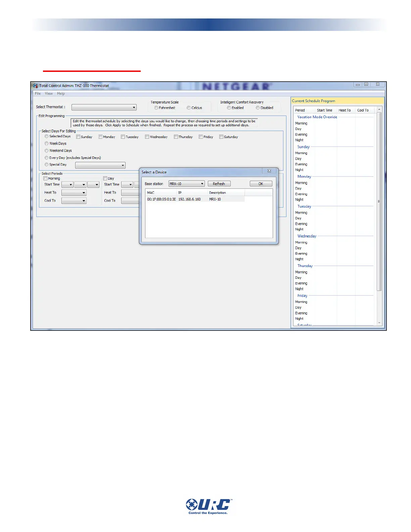Minimize the Total Control Admin window
This screenshot has width=411, height=532.
point(358,85)
